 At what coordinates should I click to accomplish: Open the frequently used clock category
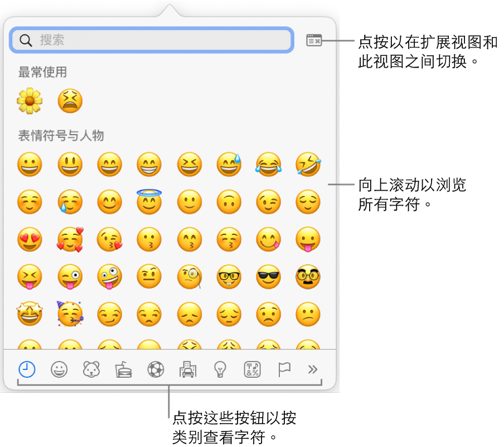[x=27, y=369]
